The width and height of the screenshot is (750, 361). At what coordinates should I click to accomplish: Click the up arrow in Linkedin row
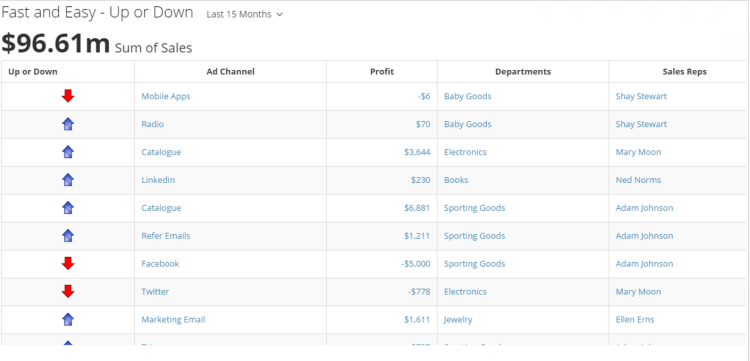click(68, 180)
